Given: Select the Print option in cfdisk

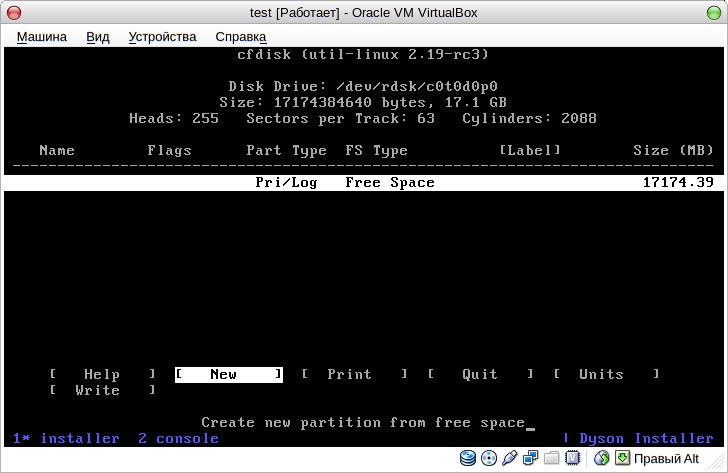Looking at the screenshot, I should pos(354,374).
